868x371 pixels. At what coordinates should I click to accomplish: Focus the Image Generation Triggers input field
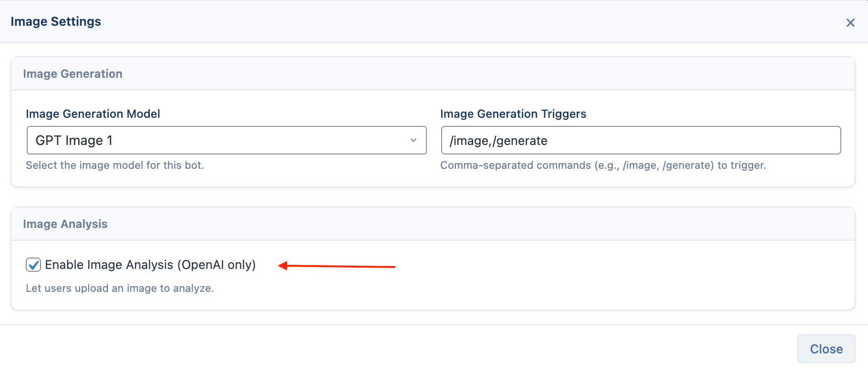coord(641,140)
